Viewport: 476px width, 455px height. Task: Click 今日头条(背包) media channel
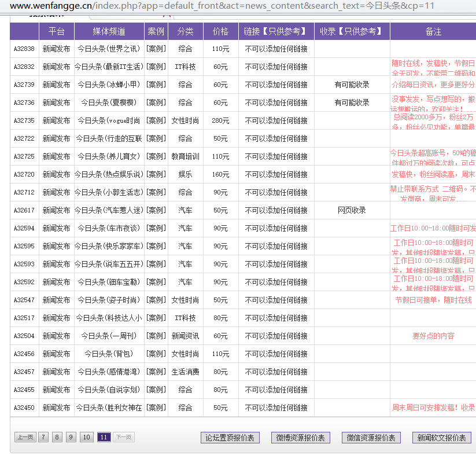click(x=109, y=354)
